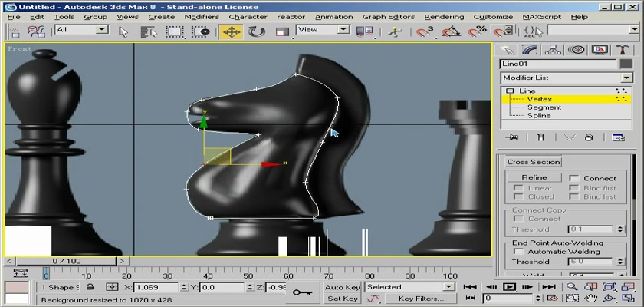Toggle Spinner Snap icon
The image size is (644, 307).
(x=504, y=31)
